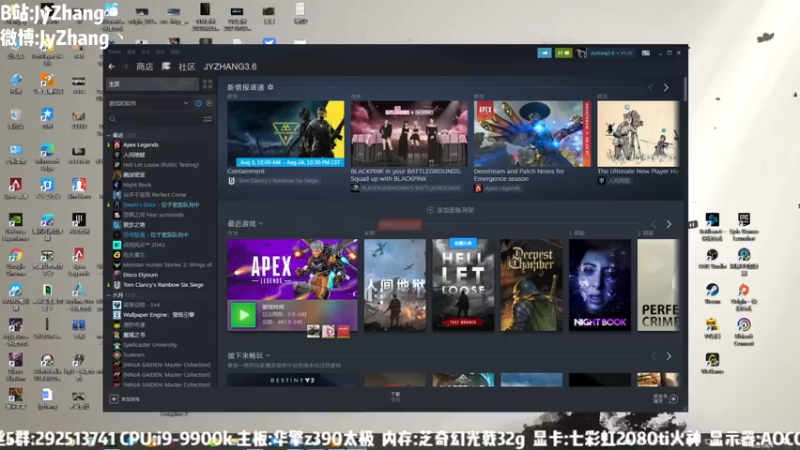Image resolution: width=800 pixels, height=450 pixels.
Task: Open account name dropdown in title bar
Action: click(x=611, y=53)
